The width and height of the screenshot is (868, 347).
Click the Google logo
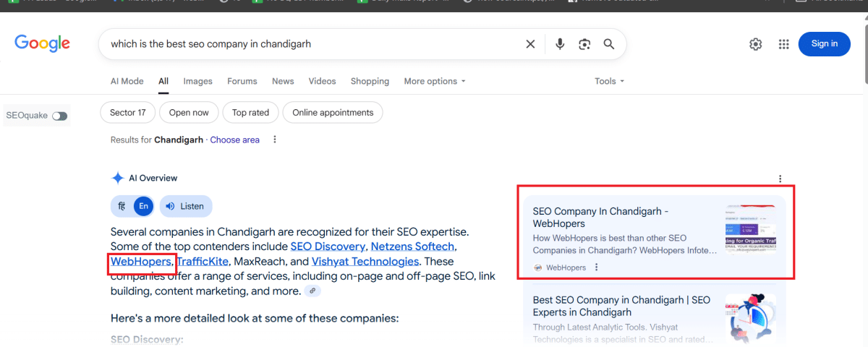(43, 43)
